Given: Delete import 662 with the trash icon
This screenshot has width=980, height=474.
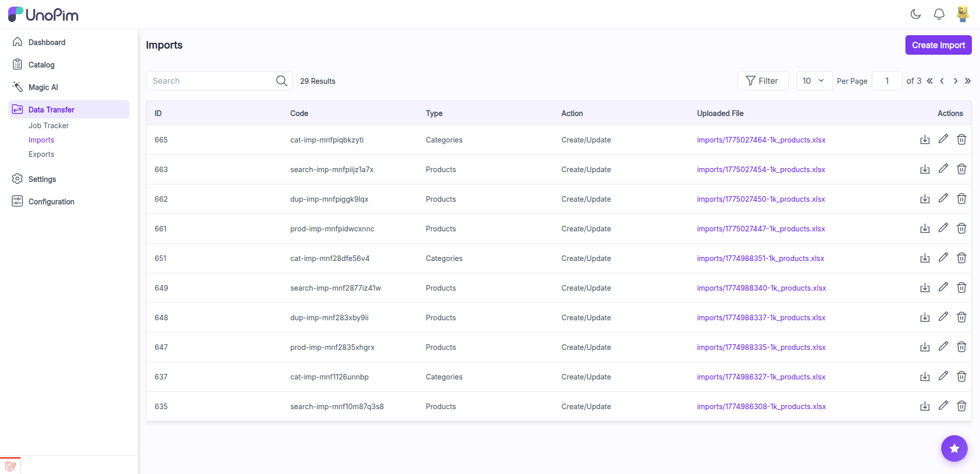Looking at the screenshot, I should pos(962,199).
